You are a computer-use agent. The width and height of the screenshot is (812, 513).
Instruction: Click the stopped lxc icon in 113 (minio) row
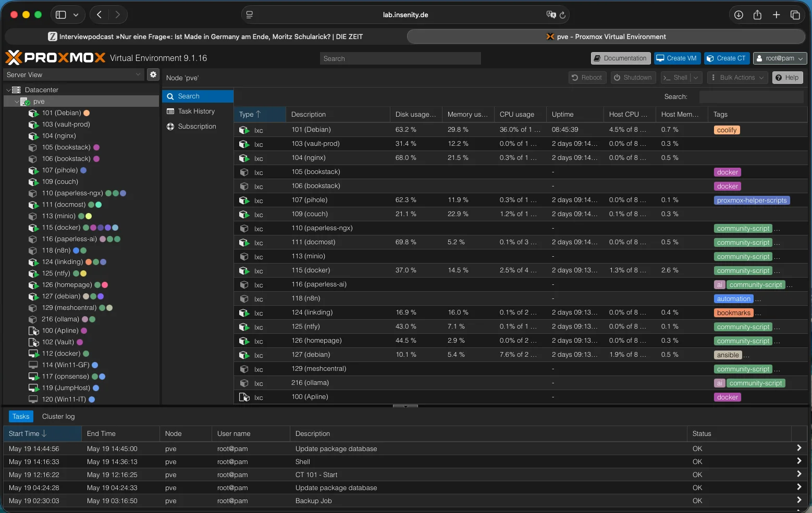click(x=244, y=256)
